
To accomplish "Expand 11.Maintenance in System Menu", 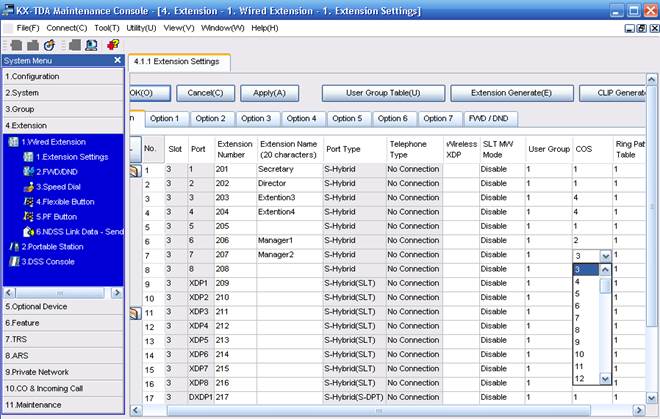I will click(x=63, y=405).
